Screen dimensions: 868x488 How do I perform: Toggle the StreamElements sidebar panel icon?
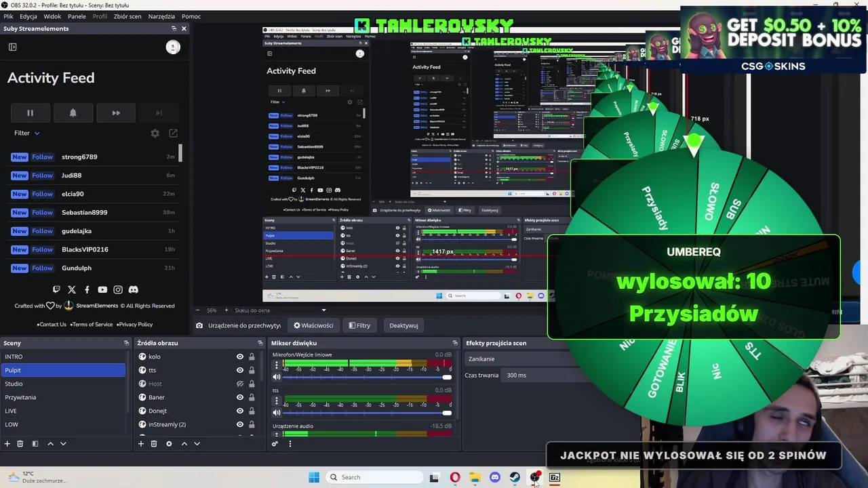pyautogui.click(x=12, y=47)
